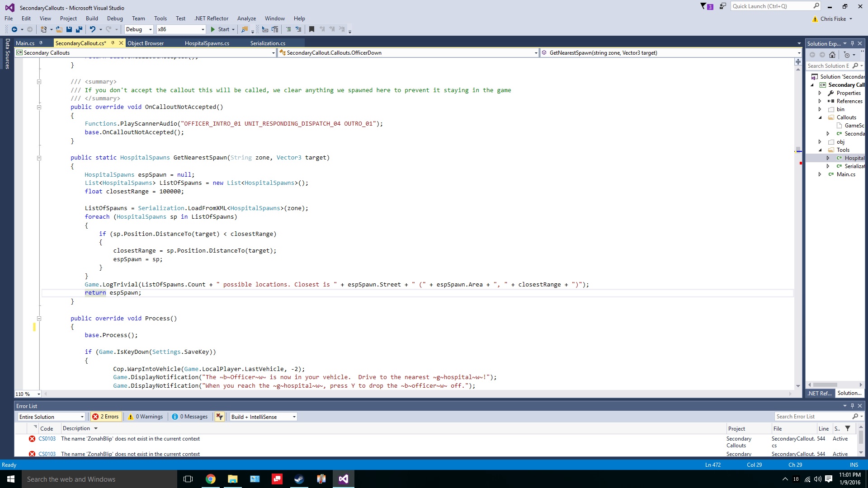The width and height of the screenshot is (868, 488).
Task: Click the bookmark toggle icon in toolbar
Action: point(311,29)
